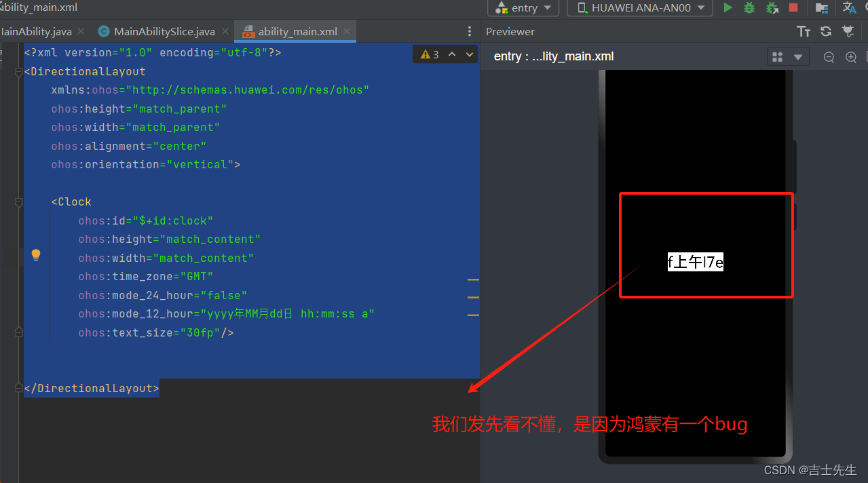Click the warning stripe mark beside mode_24_hour line
The height and width of the screenshot is (483, 868).
point(473,297)
